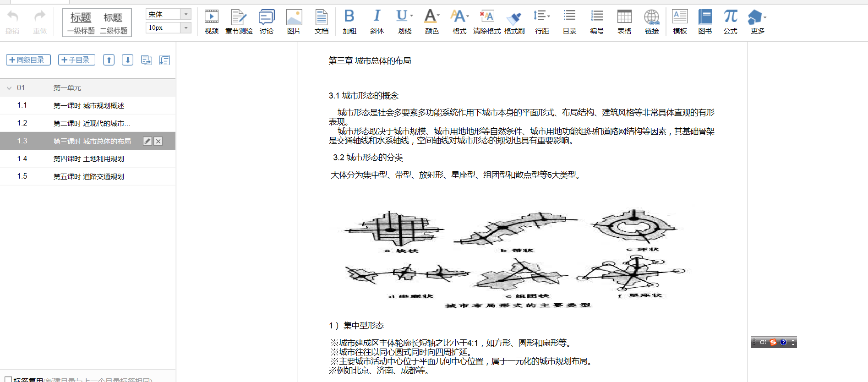
Task: Insert a video with the 视频 icon
Action: (211, 22)
